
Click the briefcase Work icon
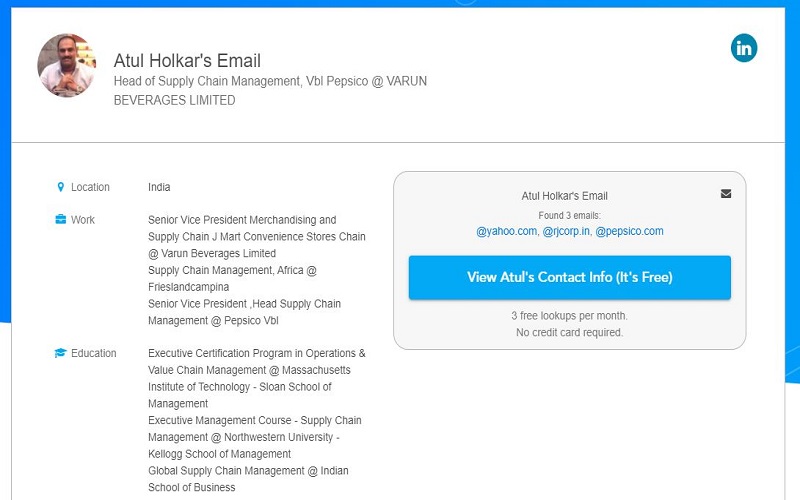[61, 220]
